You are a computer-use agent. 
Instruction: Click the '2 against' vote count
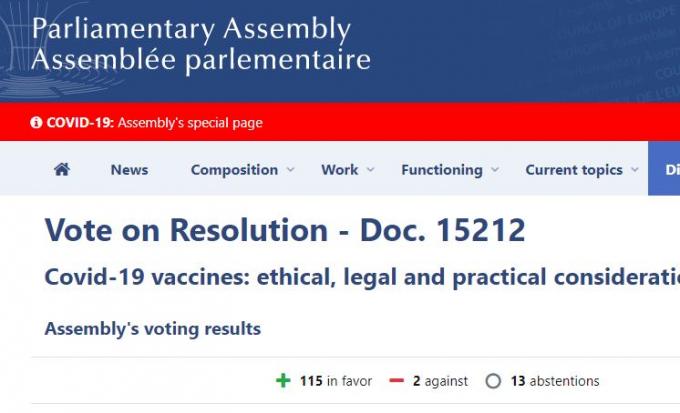click(x=440, y=381)
